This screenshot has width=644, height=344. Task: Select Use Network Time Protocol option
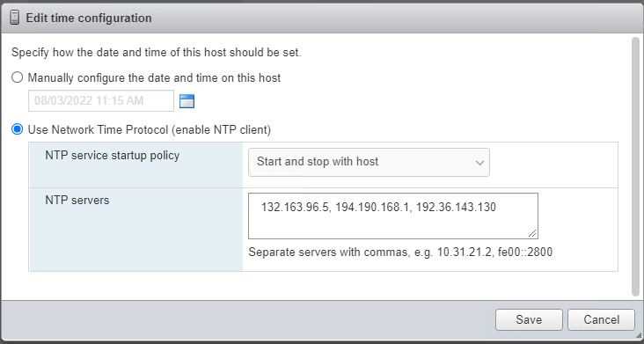click(18, 129)
